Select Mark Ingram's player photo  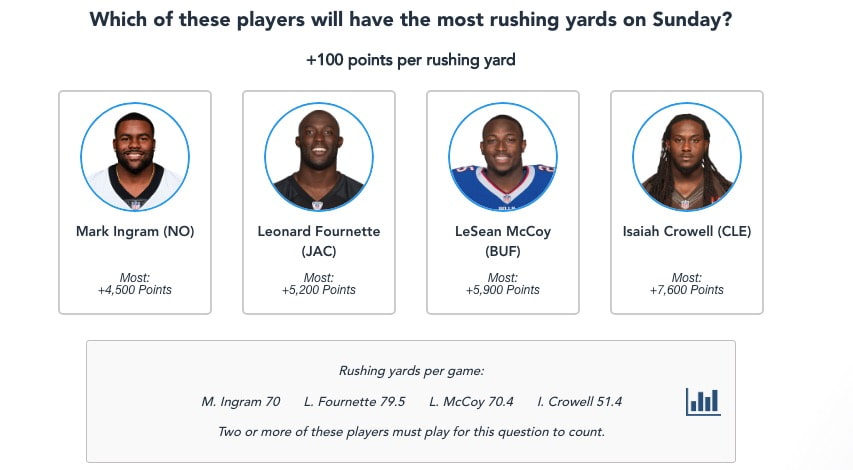pyautogui.click(x=135, y=157)
